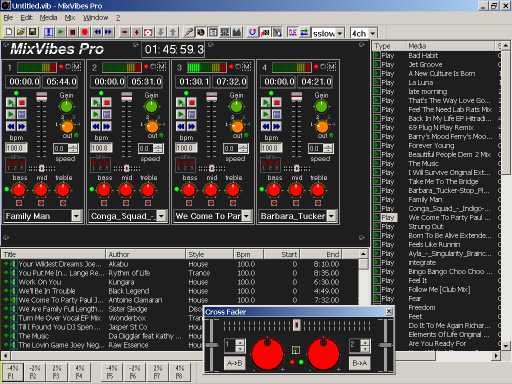Open the Conga_Squad track dropdown on deck 2
Image resolution: width=512 pixels, height=384 pixels.
click(161, 216)
